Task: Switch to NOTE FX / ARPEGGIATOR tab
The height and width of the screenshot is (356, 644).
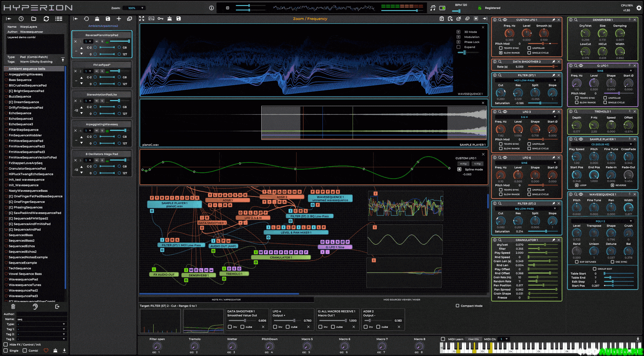Action: [x=226, y=300]
